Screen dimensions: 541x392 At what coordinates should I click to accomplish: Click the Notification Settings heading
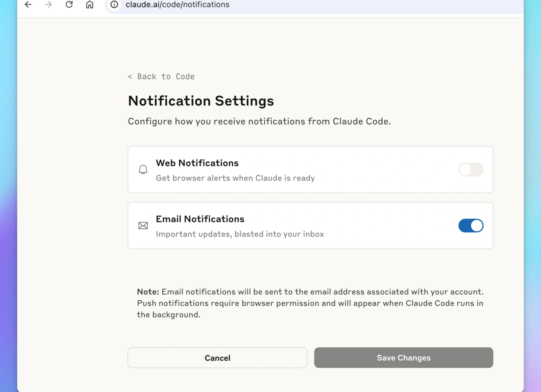[201, 101]
